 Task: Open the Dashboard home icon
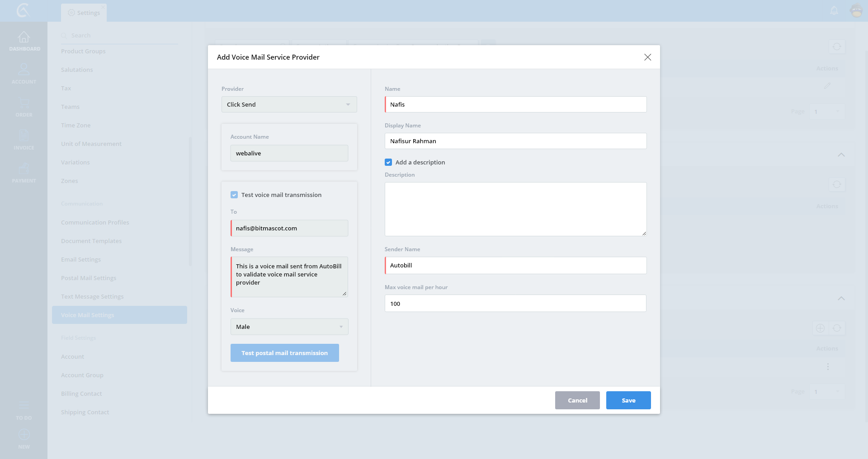click(x=24, y=37)
